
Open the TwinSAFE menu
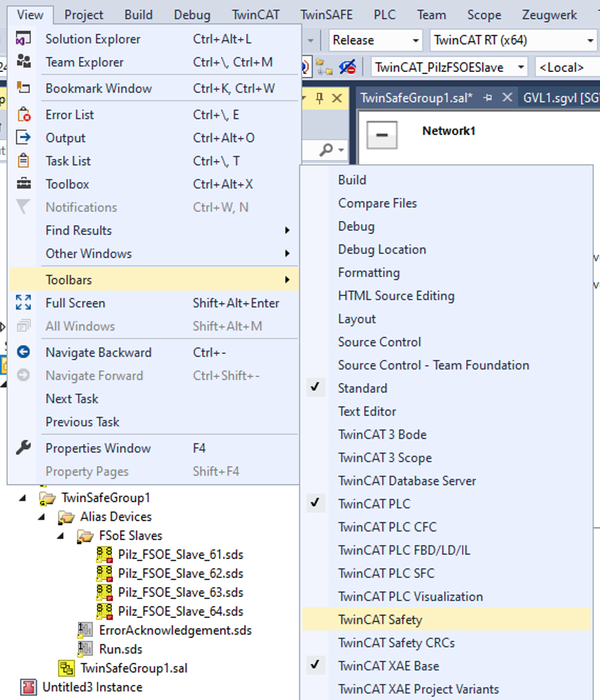click(x=326, y=15)
